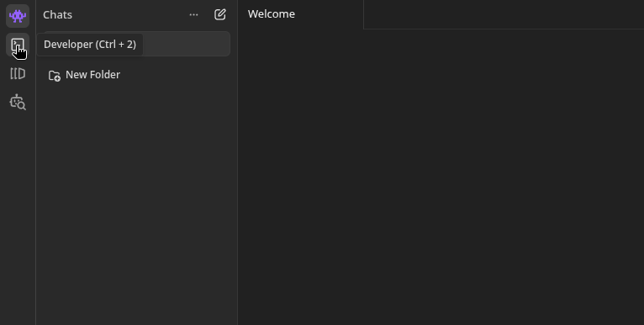Viewport: 644px width, 325px height.
Task: Click the New Folder button
Action: click(84, 75)
